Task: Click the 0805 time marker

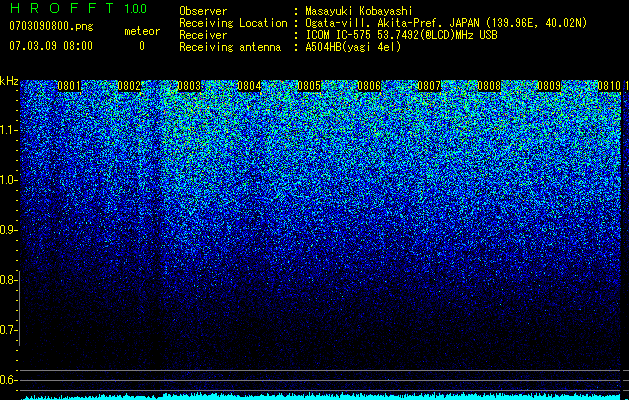Action: [309, 86]
